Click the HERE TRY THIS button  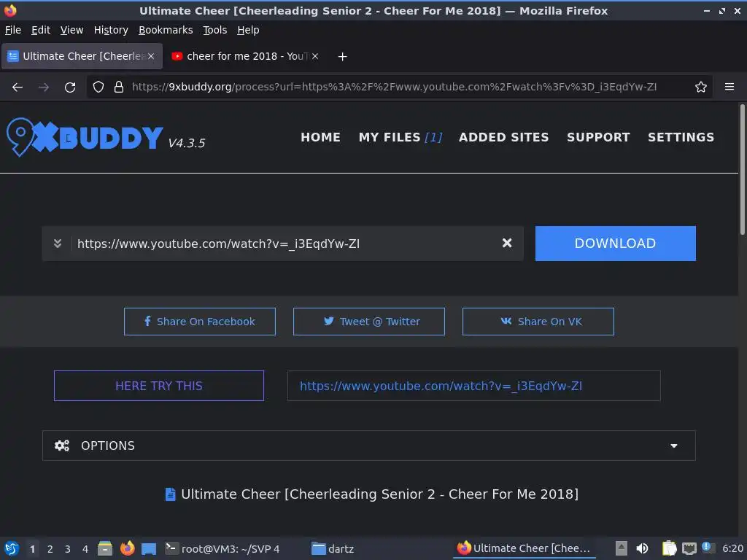158,386
